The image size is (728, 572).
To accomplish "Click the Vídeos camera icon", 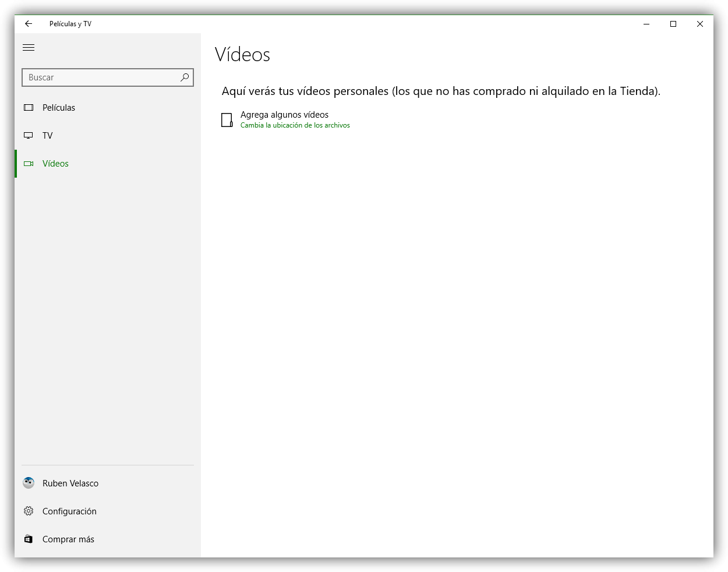I will tap(29, 164).
